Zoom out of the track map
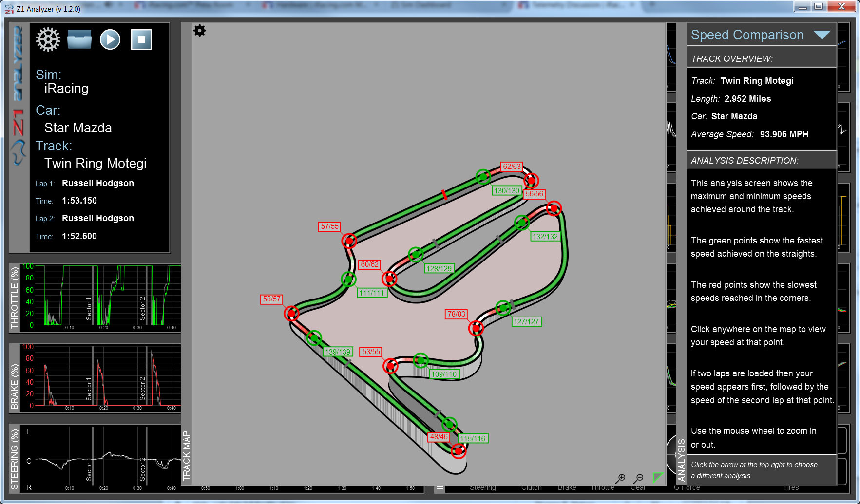Screen dimensions: 860x504 [639, 478]
